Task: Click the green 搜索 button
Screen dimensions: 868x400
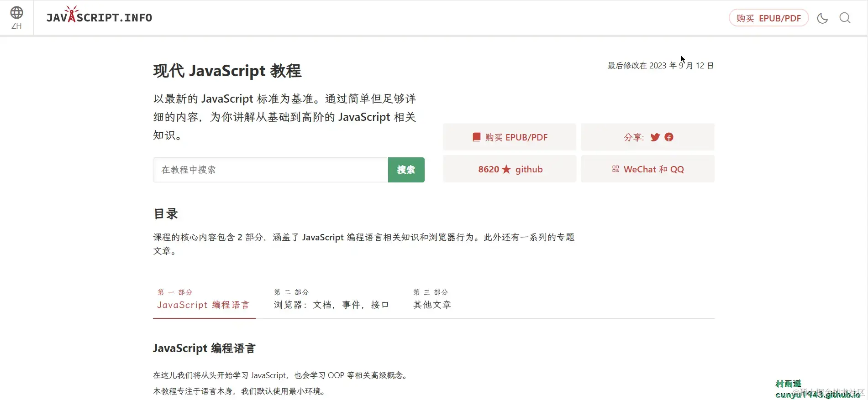Action: click(406, 170)
